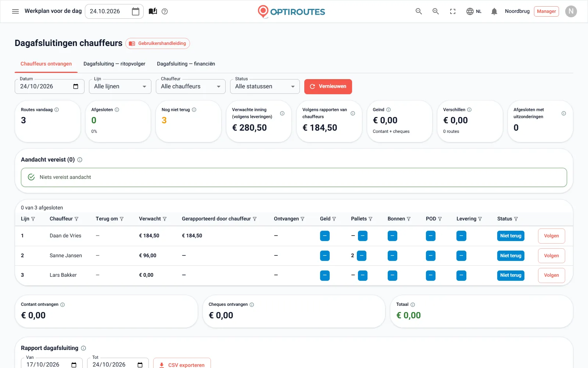Filter the Pallets column

click(370, 219)
